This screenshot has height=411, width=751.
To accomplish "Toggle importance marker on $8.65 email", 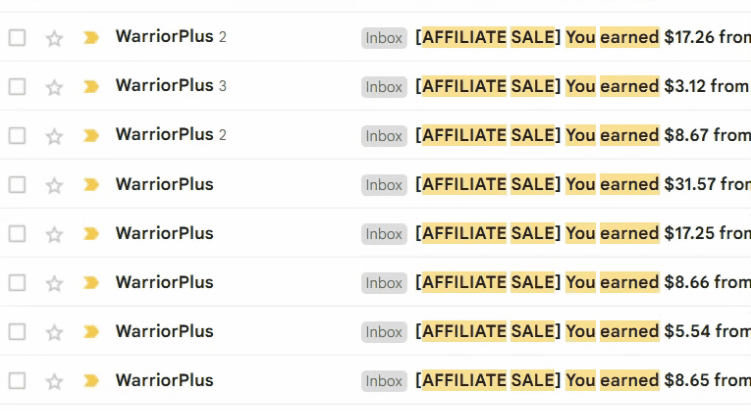I will (x=91, y=381).
